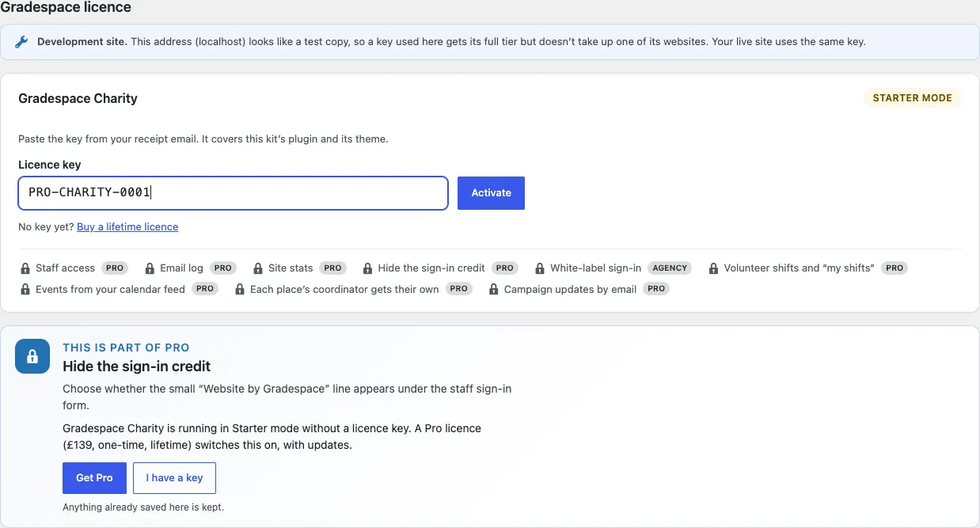
Task: Click the THIS IS PART OF PRO label
Action: tap(126, 348)
